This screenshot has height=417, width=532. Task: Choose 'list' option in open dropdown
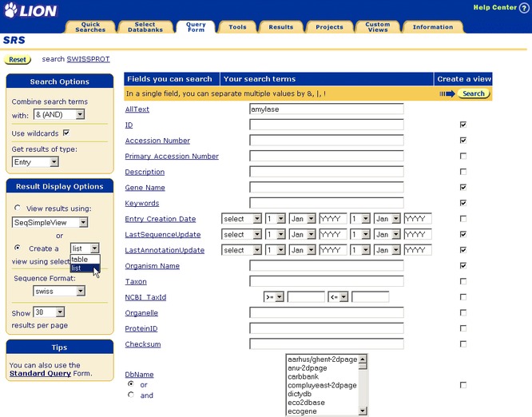pyautogui.click(x=85, y=268)
